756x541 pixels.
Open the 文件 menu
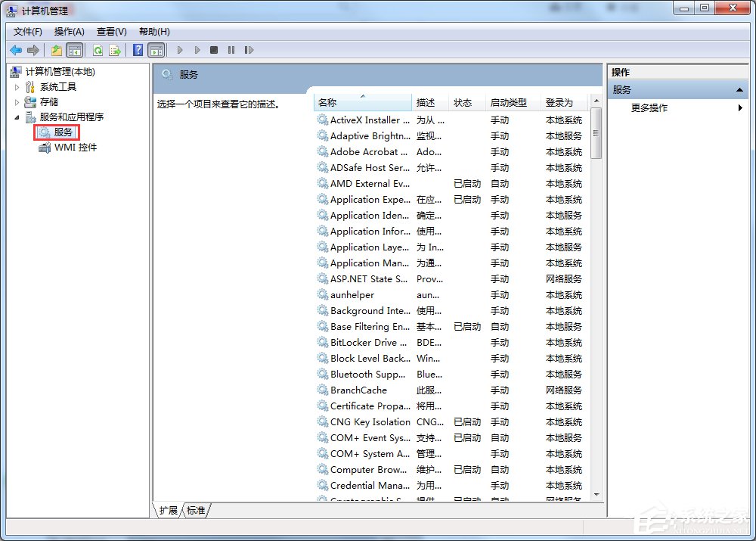click(27, 31)
